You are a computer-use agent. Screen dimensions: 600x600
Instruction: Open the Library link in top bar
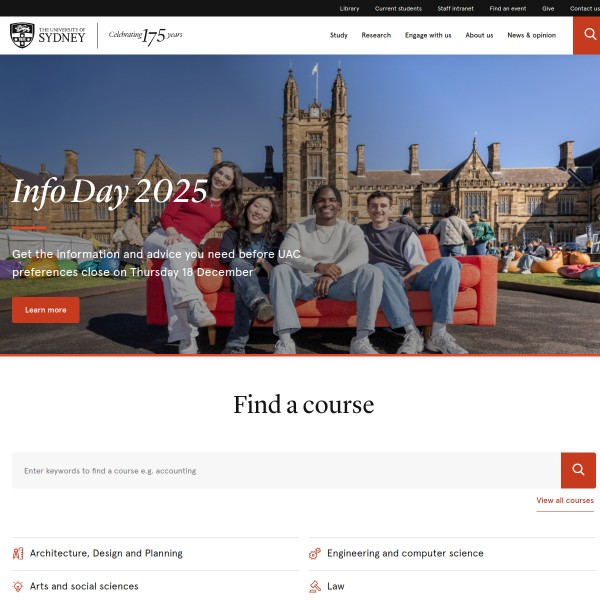tap(349, 8)
